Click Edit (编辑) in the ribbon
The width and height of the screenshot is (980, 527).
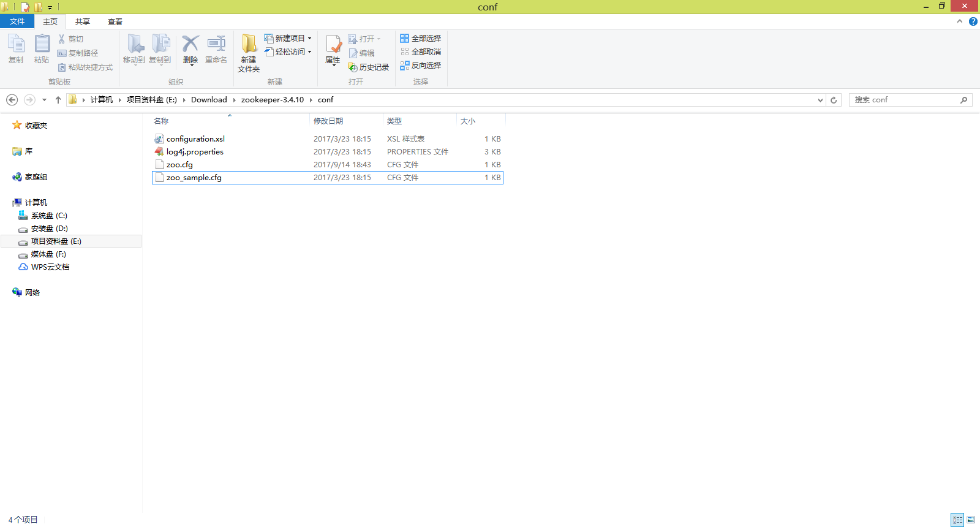(x=361, y=53)
